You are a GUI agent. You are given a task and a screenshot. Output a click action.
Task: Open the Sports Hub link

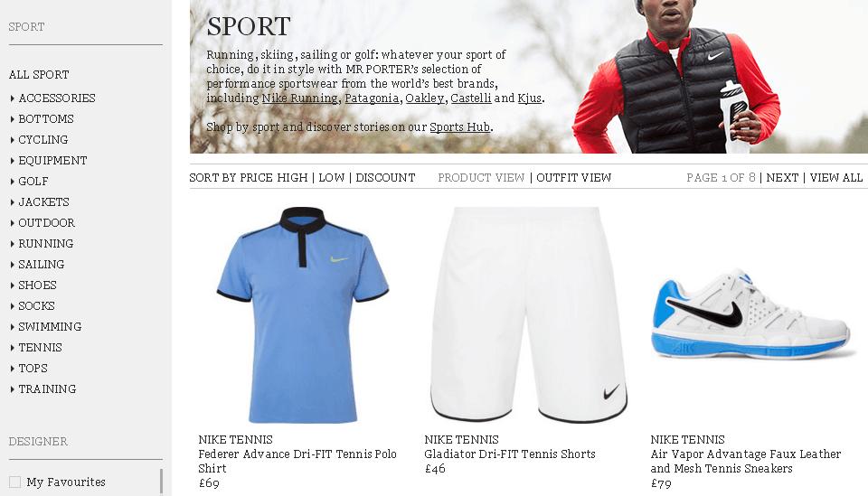coord(460,126)
